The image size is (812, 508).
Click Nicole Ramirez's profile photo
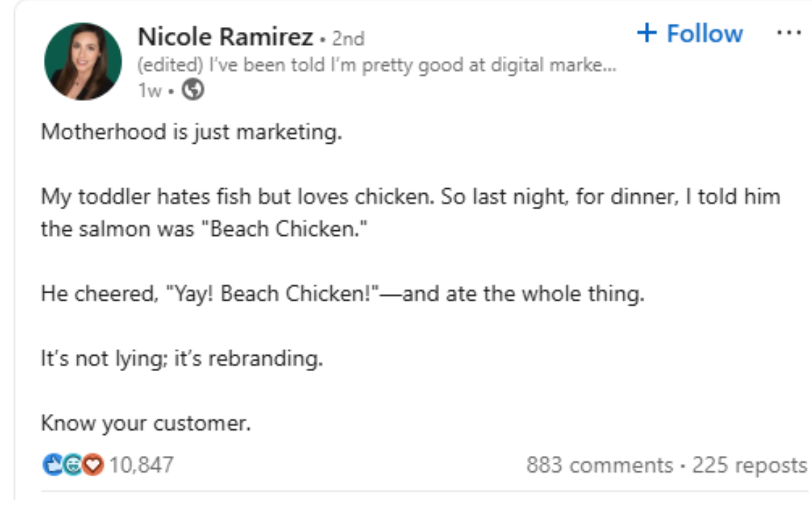(x=83, y=62)
